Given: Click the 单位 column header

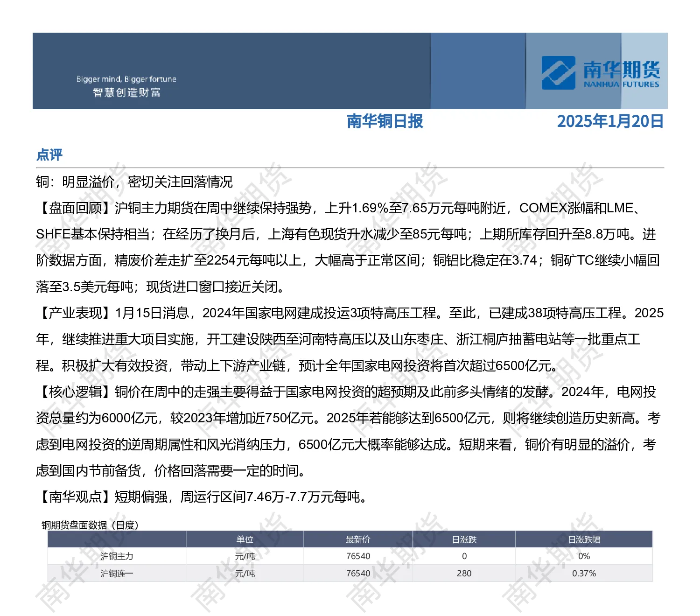Looking at the screenshot, I should point(245,539).
